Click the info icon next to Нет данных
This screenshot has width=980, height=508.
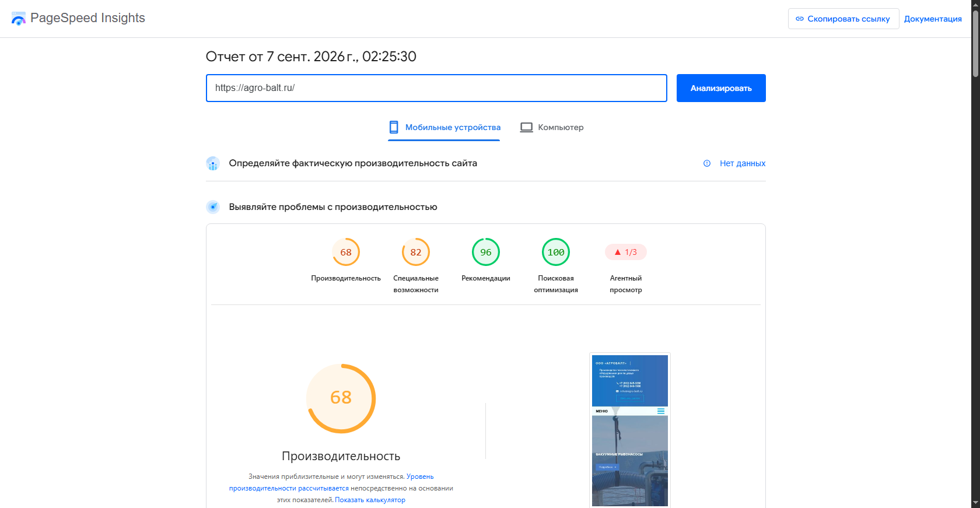click(x=707, y=163)
